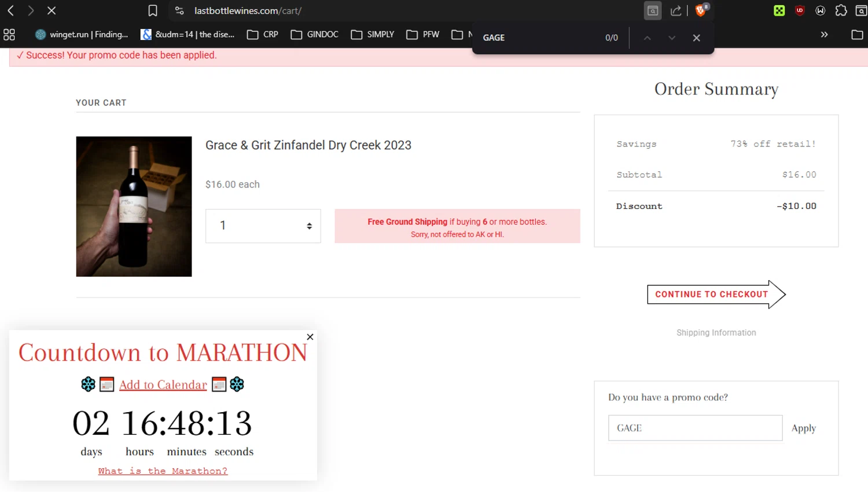Open the apps grid icon in bookmarks bar
Viewport: 868px width, 492px height.
(9, 35)
